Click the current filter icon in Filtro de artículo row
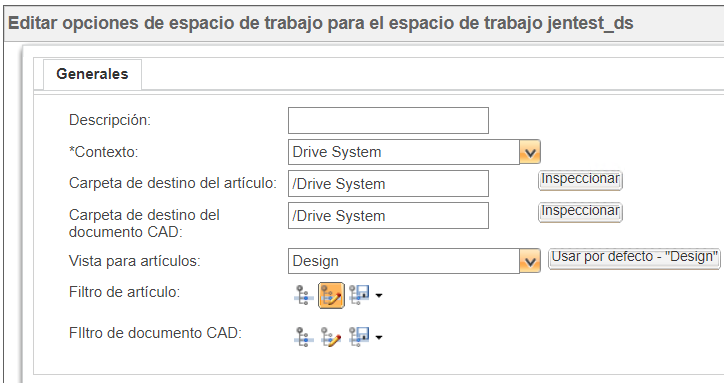Viewport: 724px width, 383px height. [x=303, y=295]
